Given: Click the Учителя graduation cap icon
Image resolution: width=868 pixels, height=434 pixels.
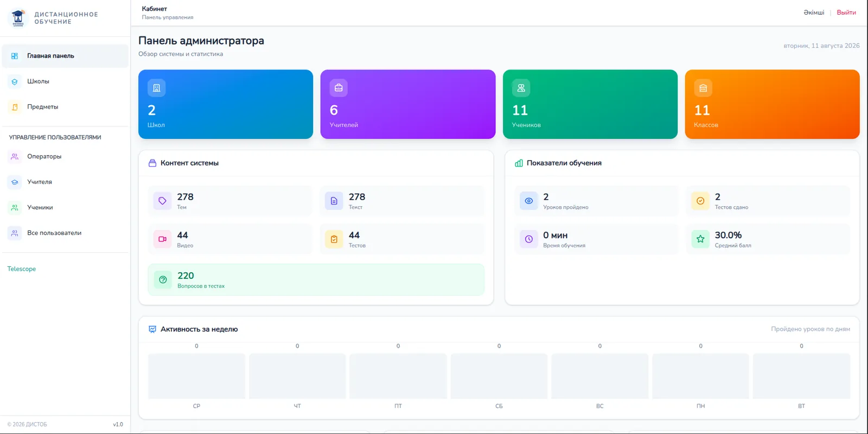Looking at the screenshot, I should [x=15, y=182].
